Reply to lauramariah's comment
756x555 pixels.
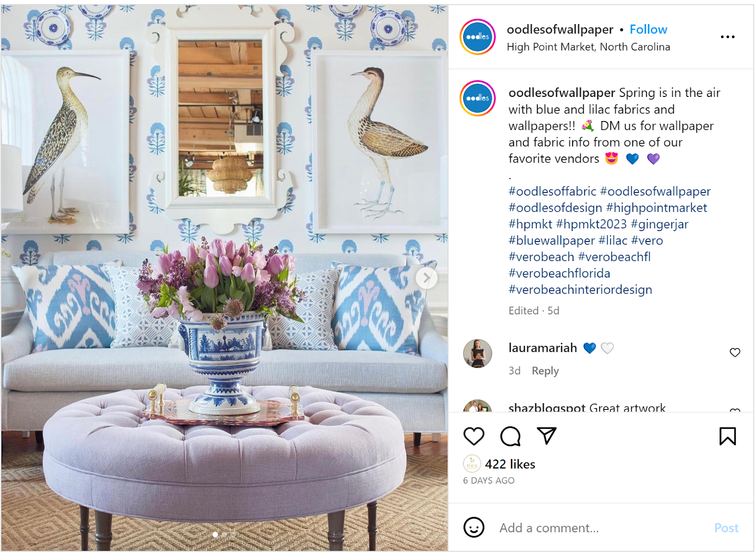545,371
